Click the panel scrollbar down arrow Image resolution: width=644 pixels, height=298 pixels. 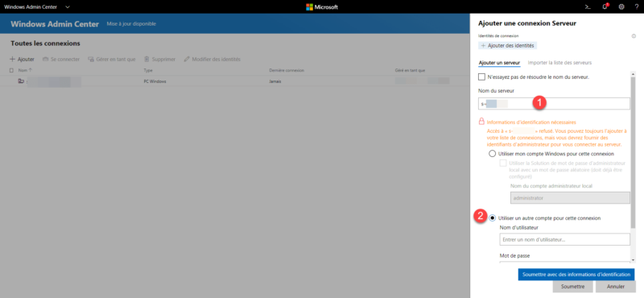(634, 260)
